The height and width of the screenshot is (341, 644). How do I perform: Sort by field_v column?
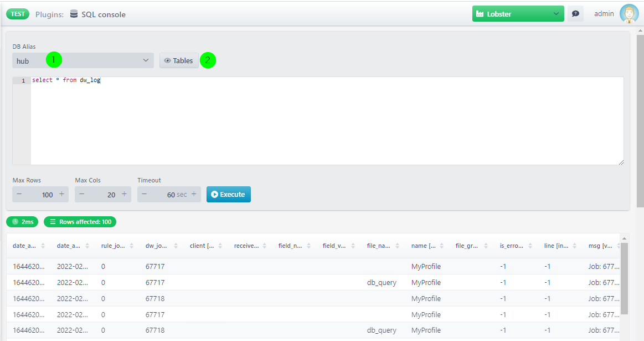339,246
